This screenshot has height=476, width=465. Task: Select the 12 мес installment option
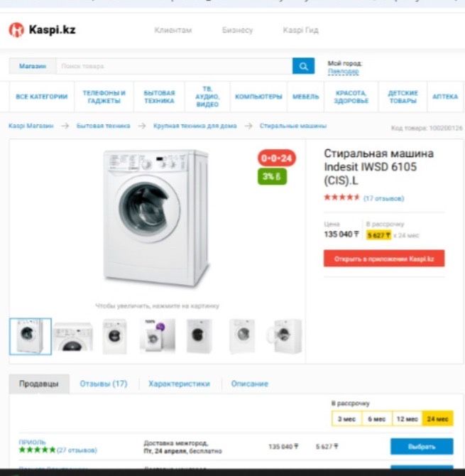coord(407,419)
